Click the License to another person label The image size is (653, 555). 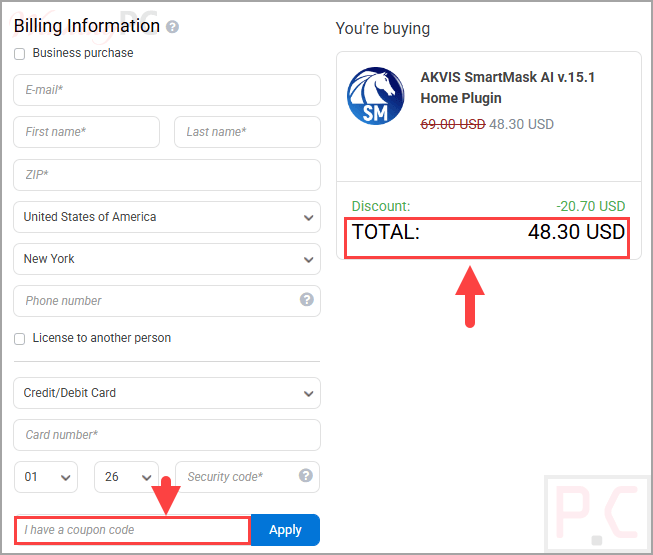(x=102, y=338)
